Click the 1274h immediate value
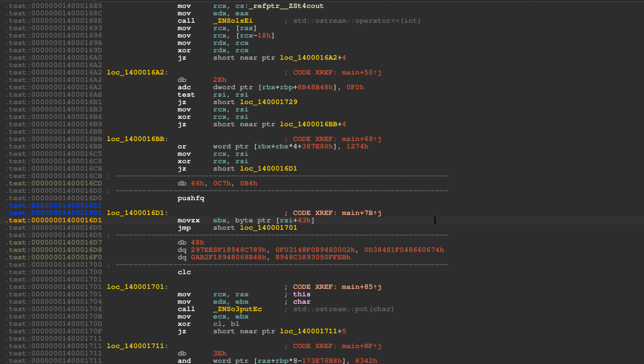644x364 pixels. coord(358,147)
